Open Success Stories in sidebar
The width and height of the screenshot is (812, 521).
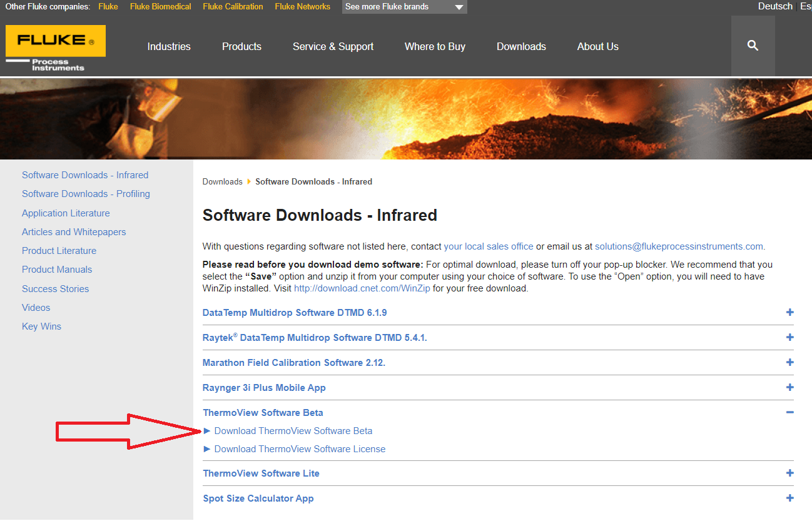(x=55, y=289)
